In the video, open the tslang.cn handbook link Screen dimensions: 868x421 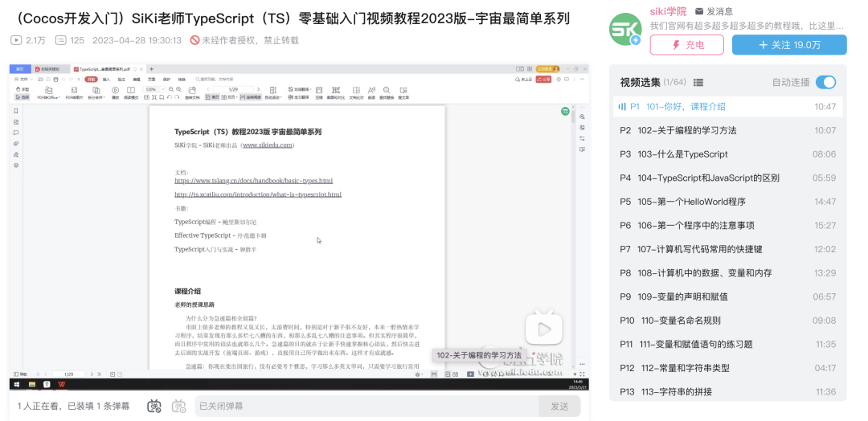click(x=253, y=180)
